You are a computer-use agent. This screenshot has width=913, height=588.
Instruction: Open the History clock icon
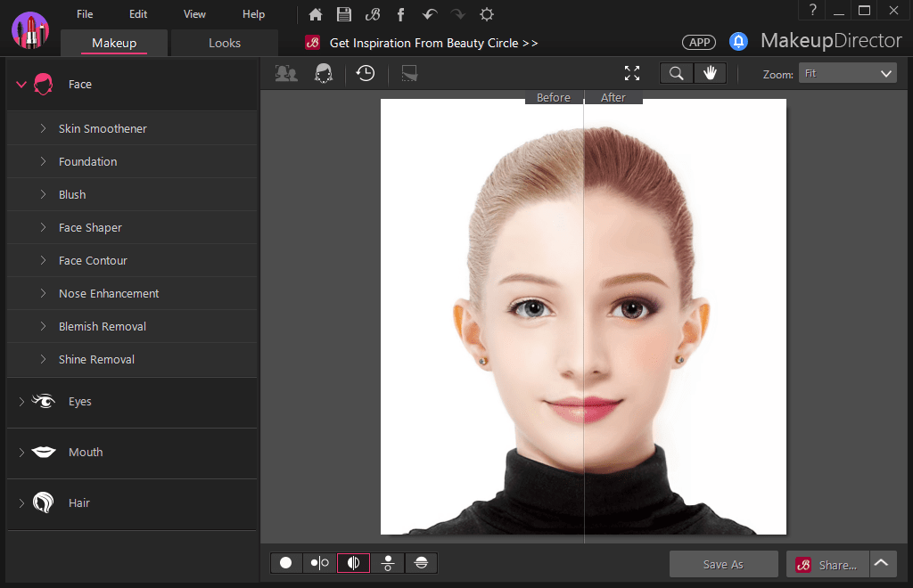365,74
